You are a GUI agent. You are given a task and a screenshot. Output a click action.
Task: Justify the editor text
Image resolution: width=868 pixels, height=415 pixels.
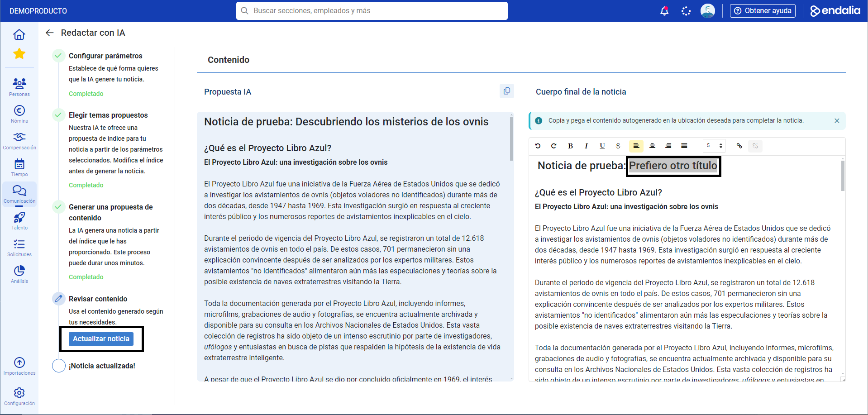(684, 146)
